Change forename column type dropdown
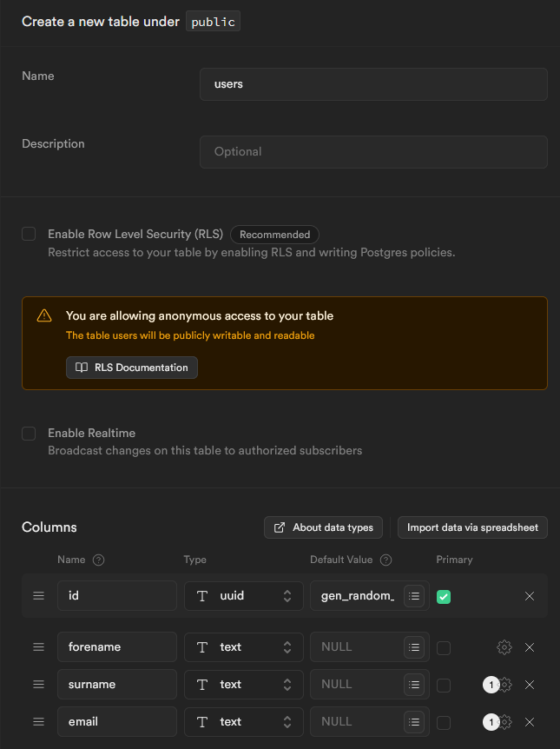 point(244,647)
